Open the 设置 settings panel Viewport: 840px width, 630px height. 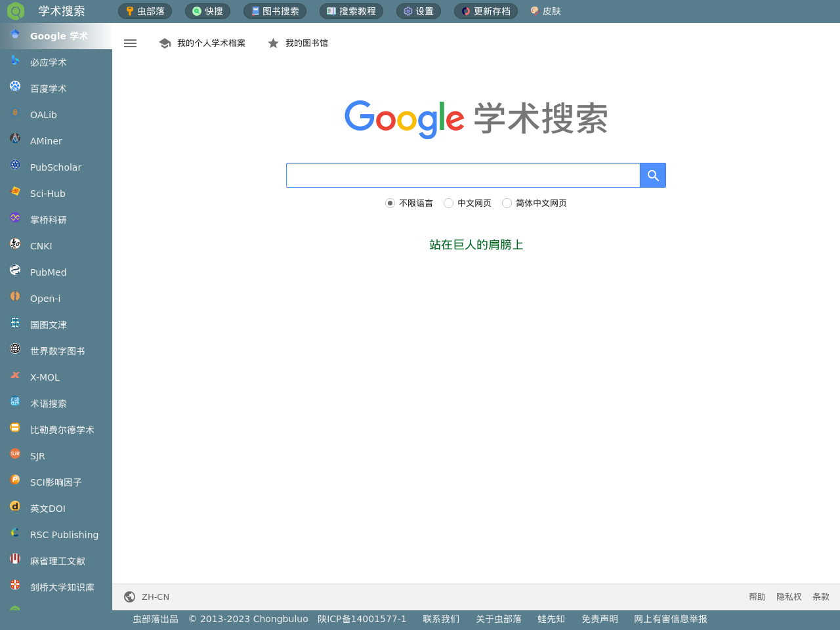(418, 10)
